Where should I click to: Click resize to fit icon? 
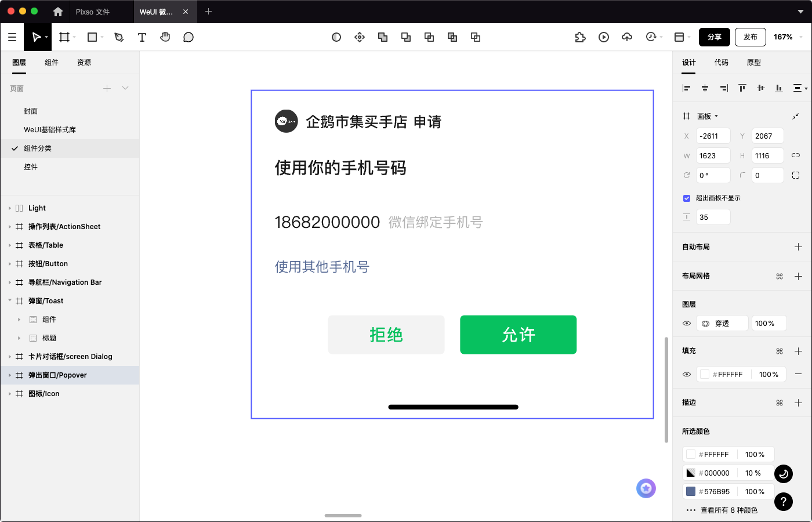coord(796,116)
